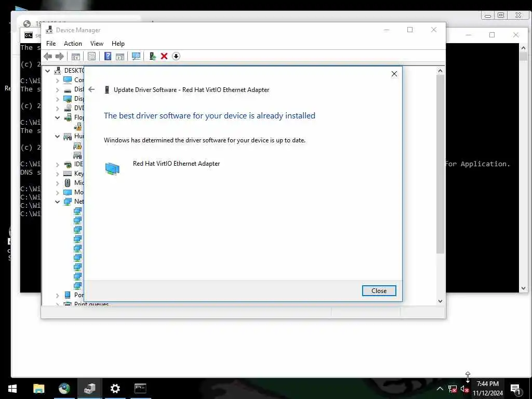Click Scan for hardware changes toolbar icon

(x=136, y=56)
